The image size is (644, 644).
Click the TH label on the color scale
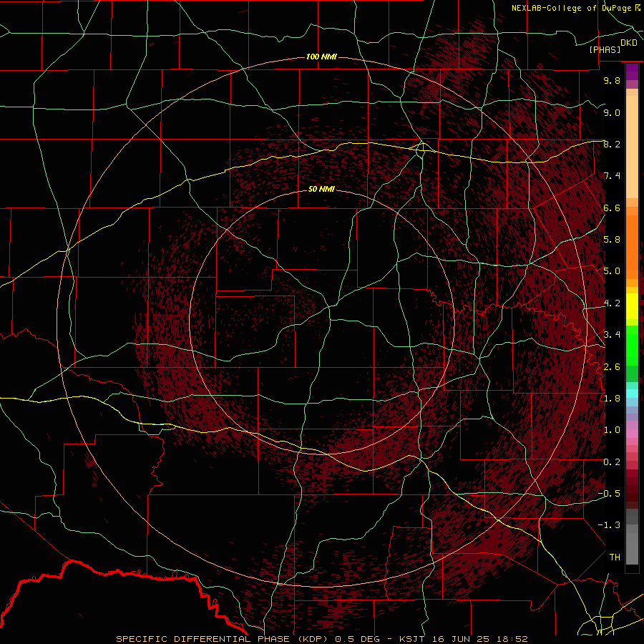pyautogui.click(x=615, y=557)
